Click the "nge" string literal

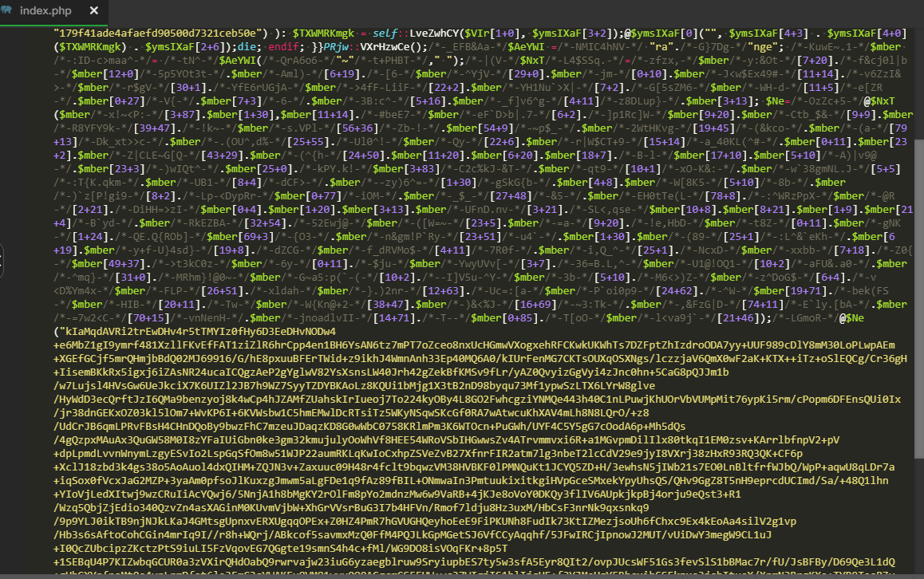(x=762, y=47)
